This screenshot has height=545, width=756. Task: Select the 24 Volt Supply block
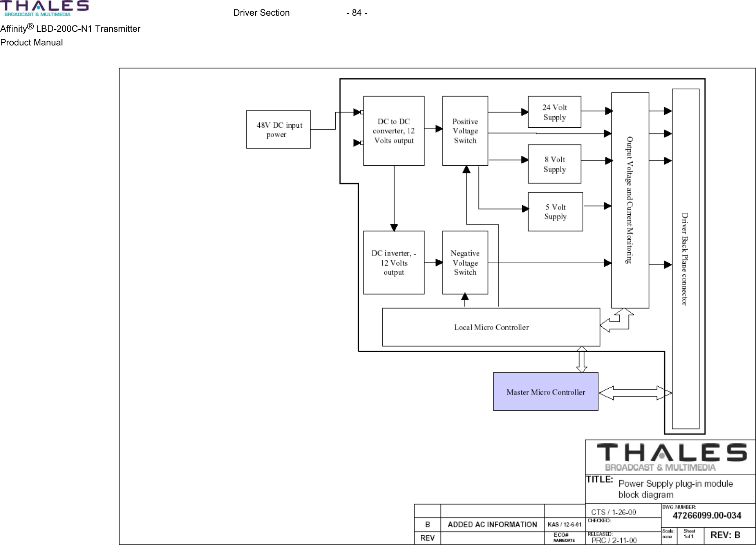click(554, 112)
